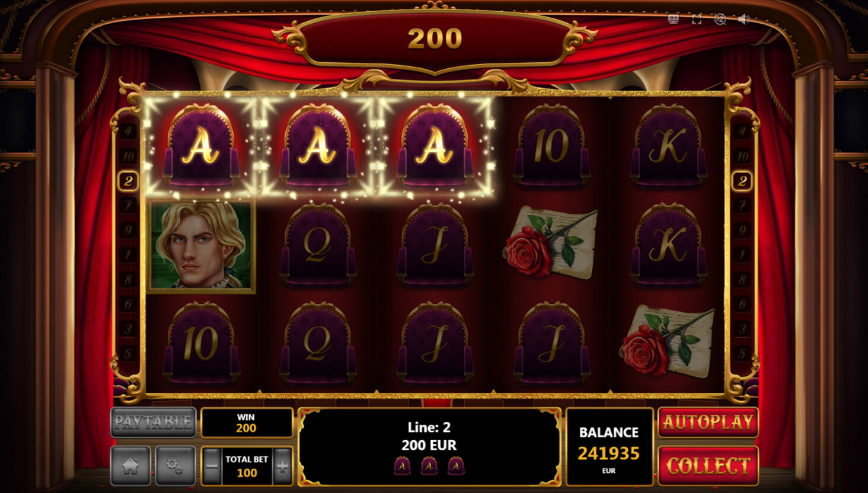The image size is (868, 493).
Task: Click the rose letter symbol in fourth reel
Action: tap(551, 243)
